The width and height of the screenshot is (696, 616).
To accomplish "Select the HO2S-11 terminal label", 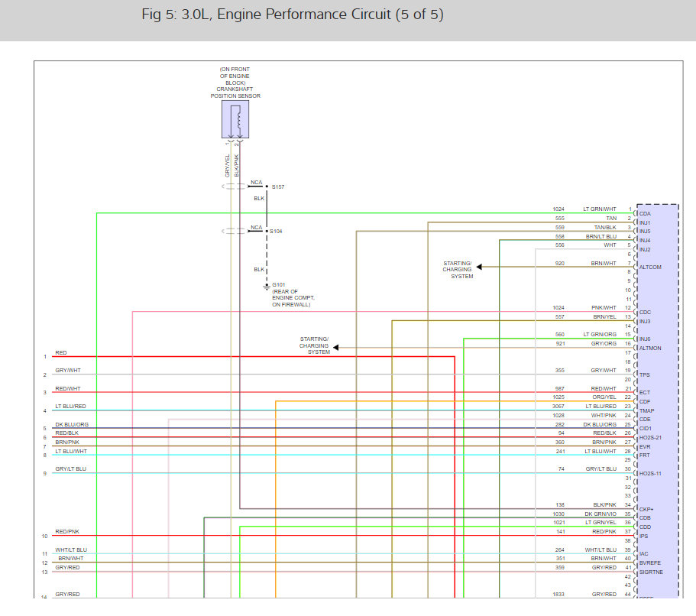I will [x=650, y=473].
